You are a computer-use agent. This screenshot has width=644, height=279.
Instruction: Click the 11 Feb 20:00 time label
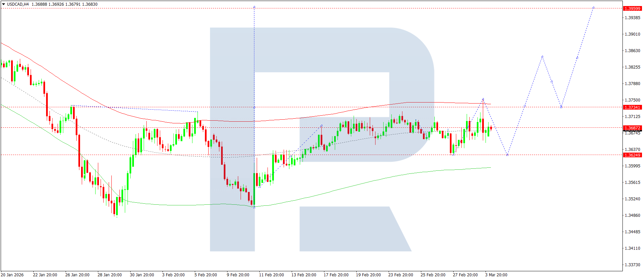(x=271, y=275)
